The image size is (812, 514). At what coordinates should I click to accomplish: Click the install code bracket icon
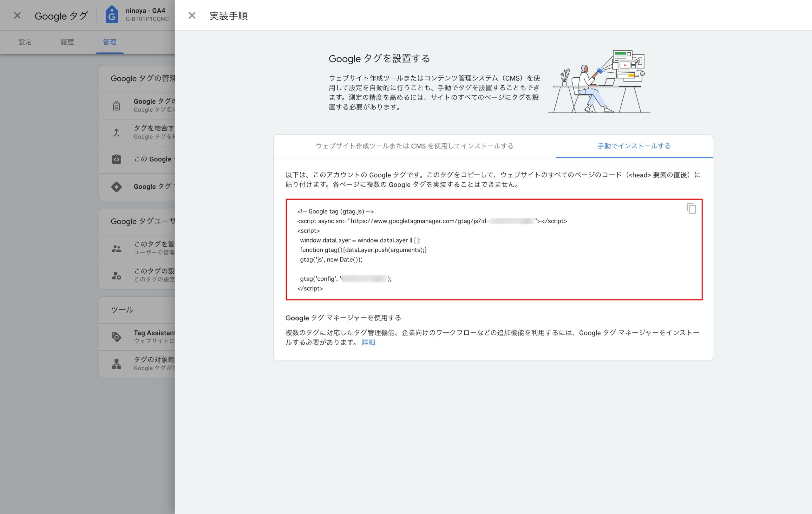pos(116,159)
